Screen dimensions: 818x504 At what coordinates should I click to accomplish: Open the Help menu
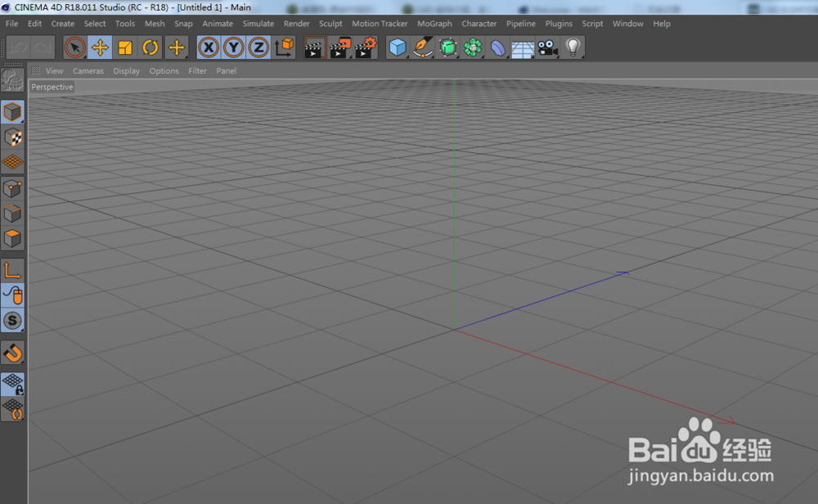click(x=662, y=24)
